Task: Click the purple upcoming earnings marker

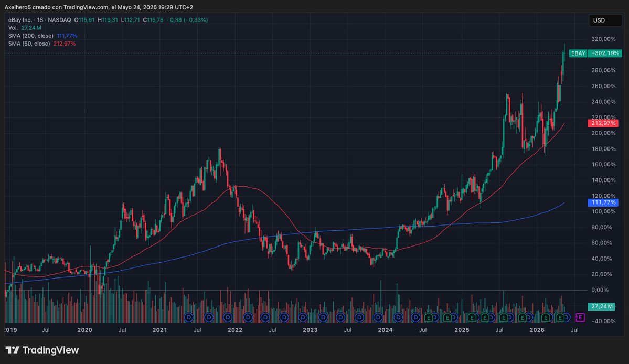Action: pos(580,317)
